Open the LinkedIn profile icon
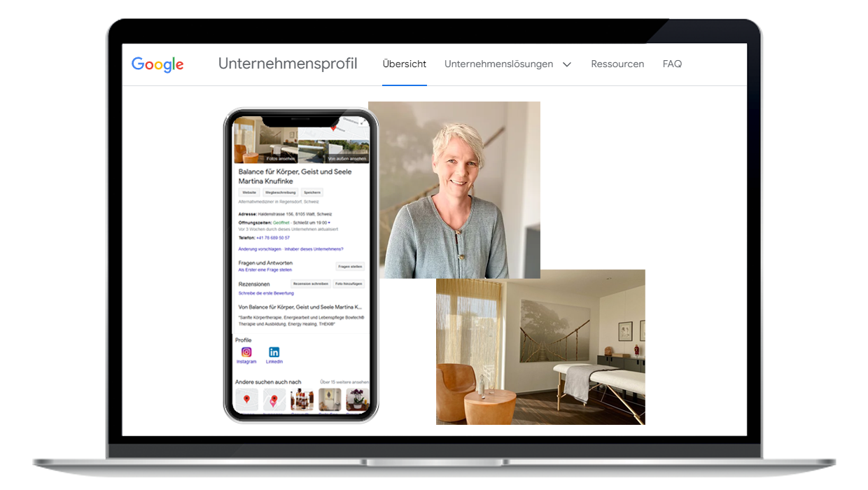 tap(274, 352)
